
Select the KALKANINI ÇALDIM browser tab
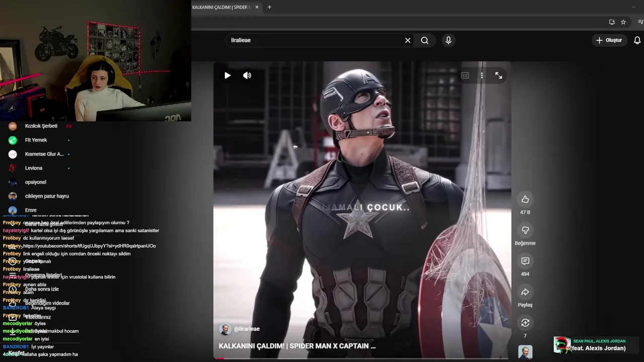tap(221, 7)
